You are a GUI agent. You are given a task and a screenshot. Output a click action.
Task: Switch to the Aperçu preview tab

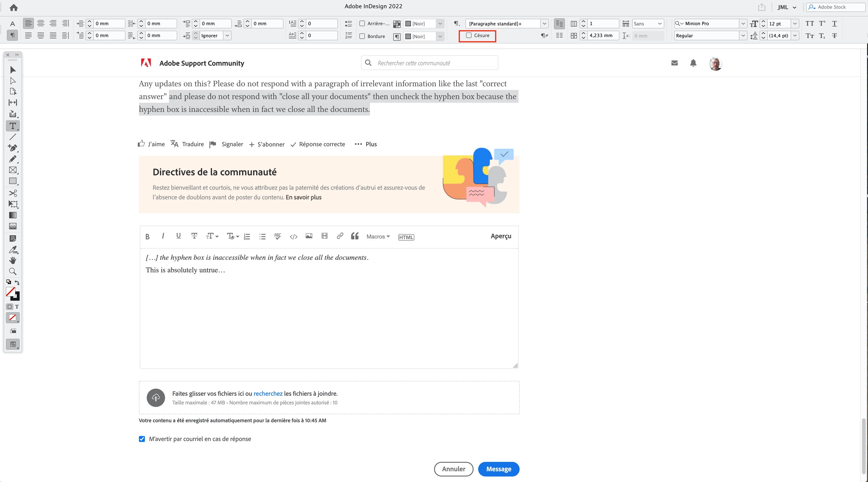coord(501,236)
